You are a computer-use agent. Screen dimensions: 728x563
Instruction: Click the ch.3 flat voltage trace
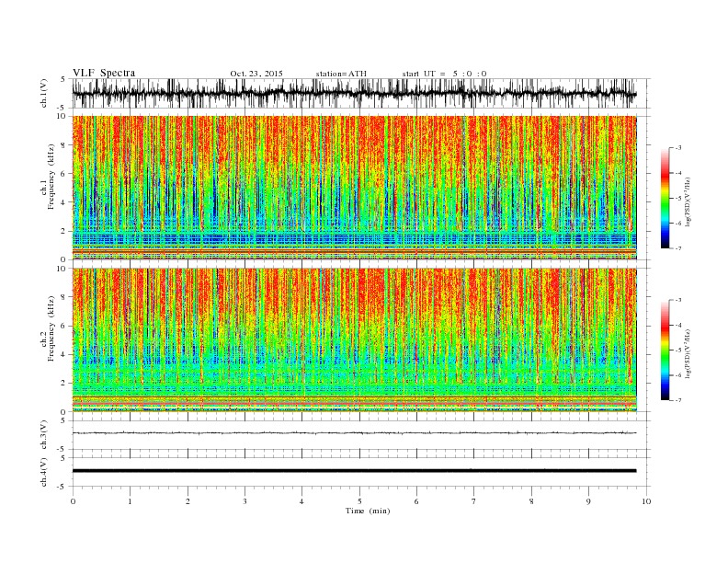point(354,433)
